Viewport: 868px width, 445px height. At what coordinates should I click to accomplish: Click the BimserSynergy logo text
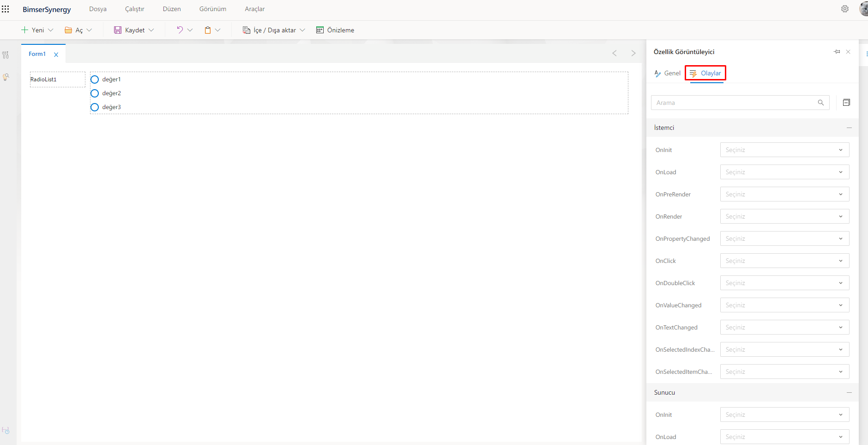click(47, 9)
